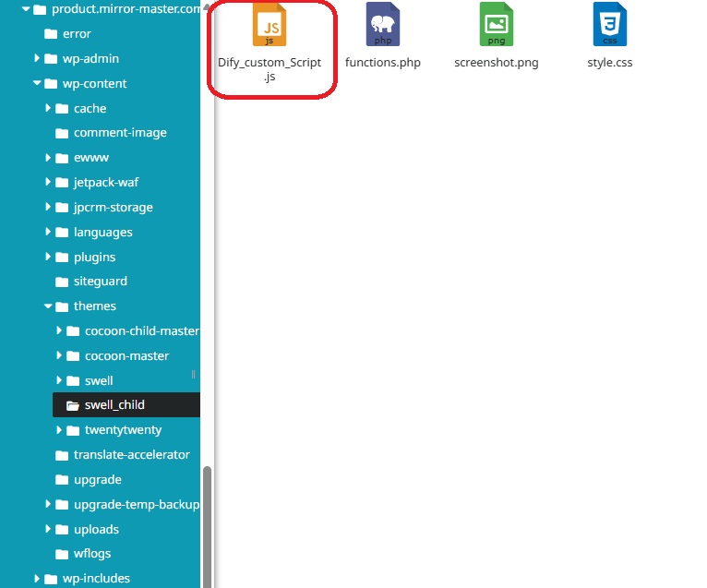Collapse the wp-content folder arrow

[38, 84]
